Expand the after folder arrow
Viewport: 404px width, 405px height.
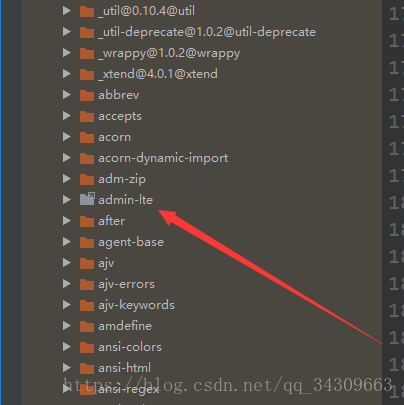67,221
